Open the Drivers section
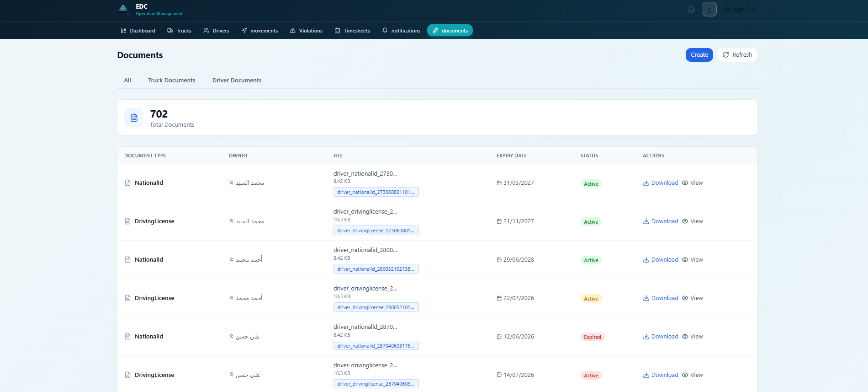This screenshot has height=392, width=868. coord(217,31)
